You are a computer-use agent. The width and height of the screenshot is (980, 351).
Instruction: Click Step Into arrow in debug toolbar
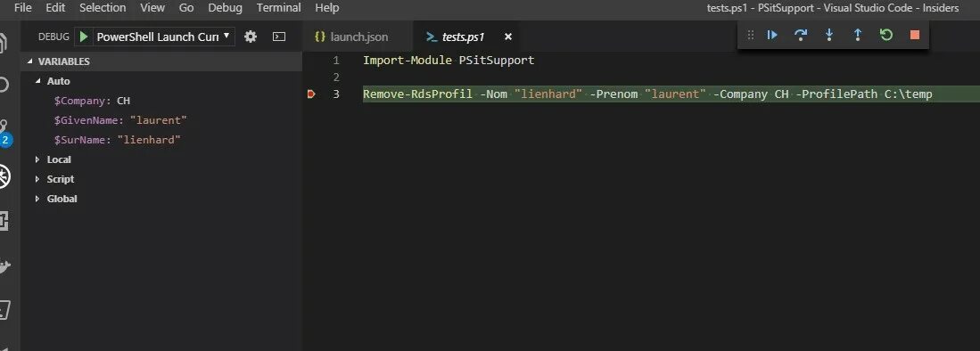tap(829, 35)
